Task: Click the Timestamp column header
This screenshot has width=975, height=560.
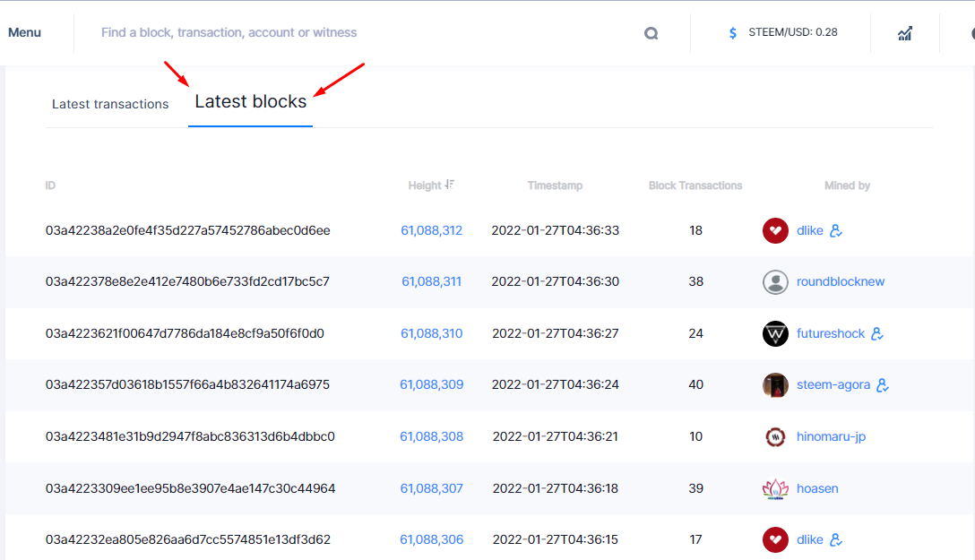Action: [555, 185]
